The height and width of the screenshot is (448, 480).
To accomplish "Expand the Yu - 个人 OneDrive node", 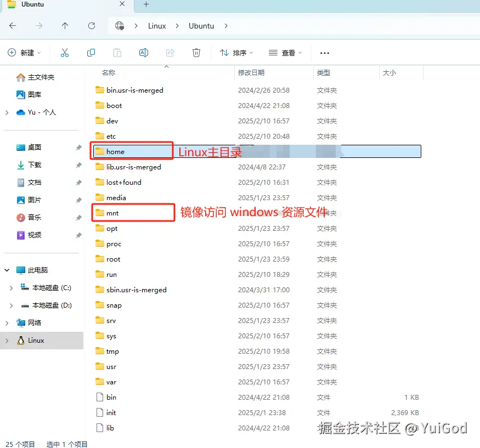I will click(x=7, y=112).
